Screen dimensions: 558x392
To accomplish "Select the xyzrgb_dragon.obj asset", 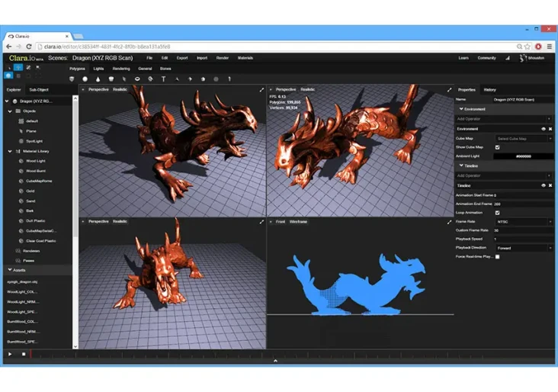I will [22, 281].
